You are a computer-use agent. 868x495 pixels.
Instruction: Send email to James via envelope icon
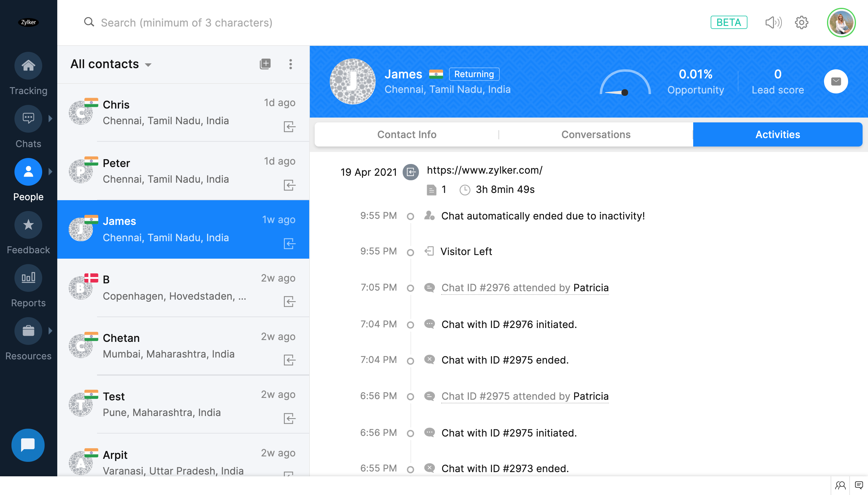pos(836,82)
